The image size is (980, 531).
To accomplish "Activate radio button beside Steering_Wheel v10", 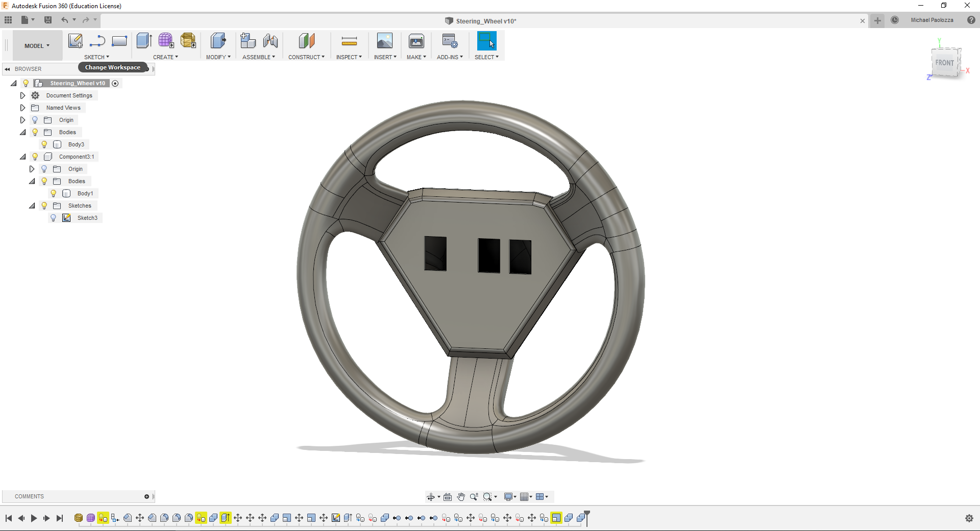I will click(115, 83).
